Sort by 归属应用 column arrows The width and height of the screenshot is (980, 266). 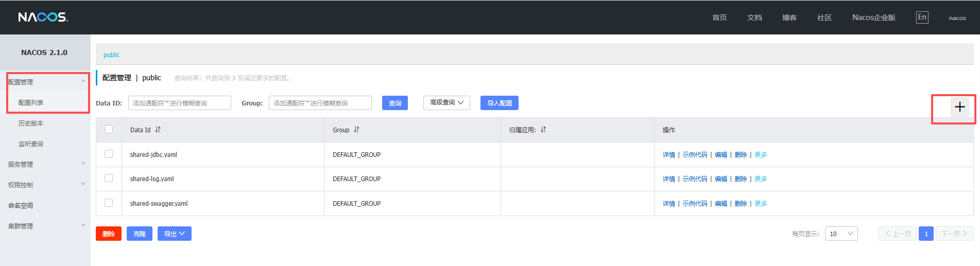[543, 130]
